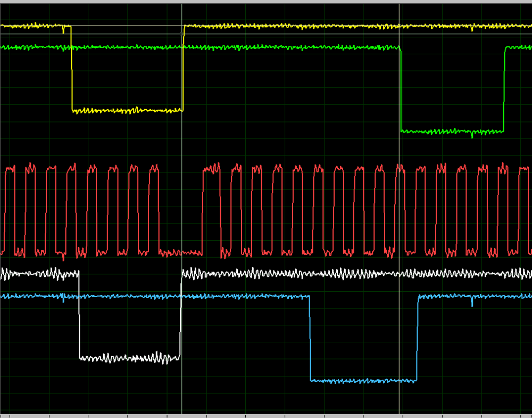This screenshot has height=418, width=532.
Task: Click the rising edge of the blue trace
Action: point(417,338)
